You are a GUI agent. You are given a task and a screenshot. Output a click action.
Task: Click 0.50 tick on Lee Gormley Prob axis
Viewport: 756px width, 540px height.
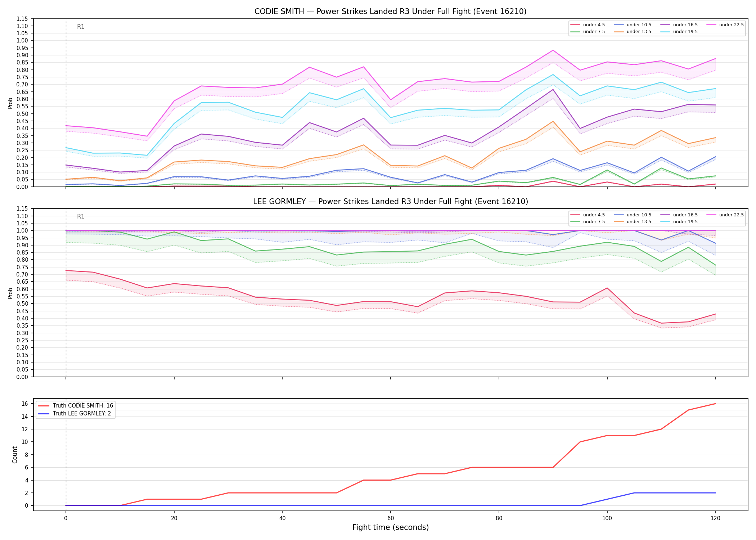point(22,304)
